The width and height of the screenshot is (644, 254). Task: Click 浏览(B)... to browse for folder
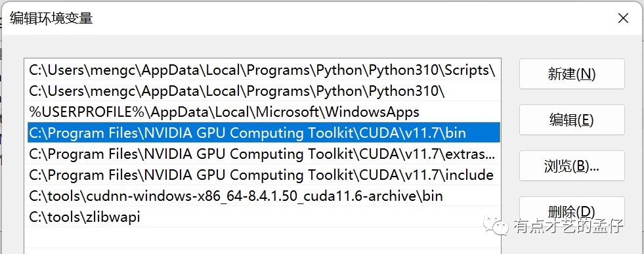click(x=572, y=166)
